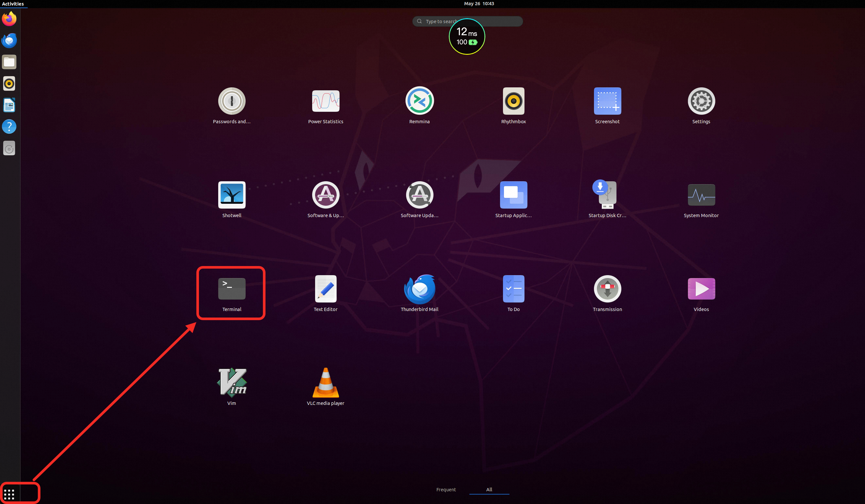Focus the Type to search field
This screenshot has width=865, height=504.
coord(467,21)
